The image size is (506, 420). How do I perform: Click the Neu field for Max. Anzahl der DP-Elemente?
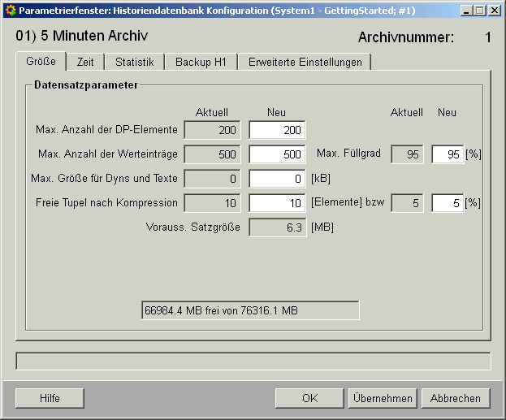277,130
